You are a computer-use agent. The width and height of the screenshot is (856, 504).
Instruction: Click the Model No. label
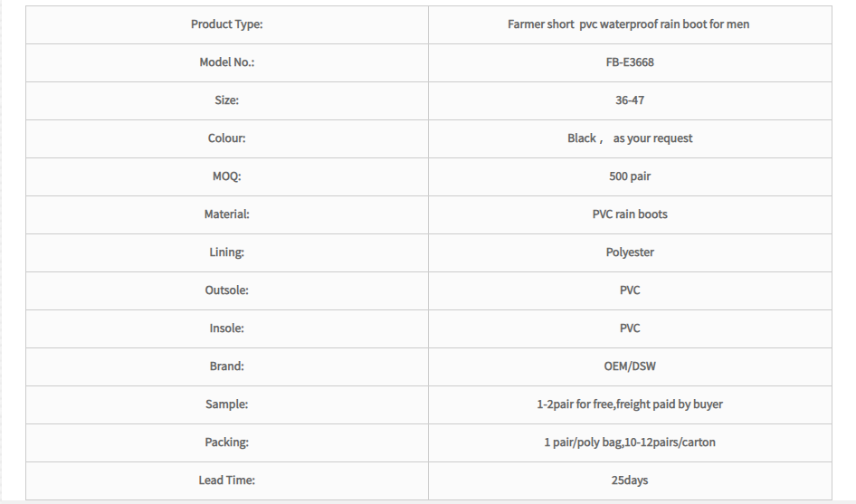(226, 62)
